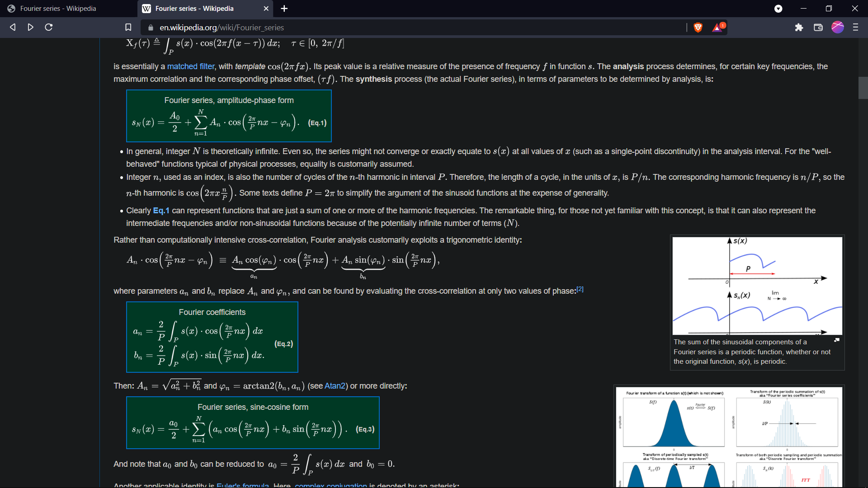Click the bookmark icon next to the address bar
The width and height of the screenshot is (868, 488).
pyautogui.click(x=128, y=27)
